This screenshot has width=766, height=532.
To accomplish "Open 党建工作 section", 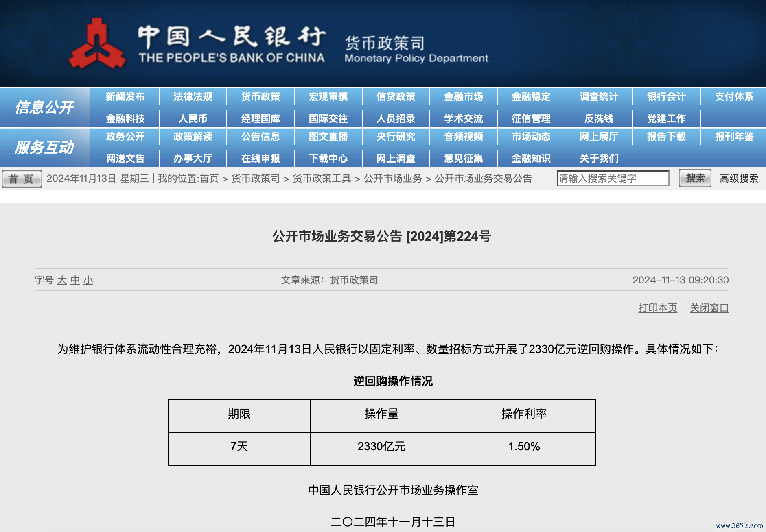I will click(666, 119).
